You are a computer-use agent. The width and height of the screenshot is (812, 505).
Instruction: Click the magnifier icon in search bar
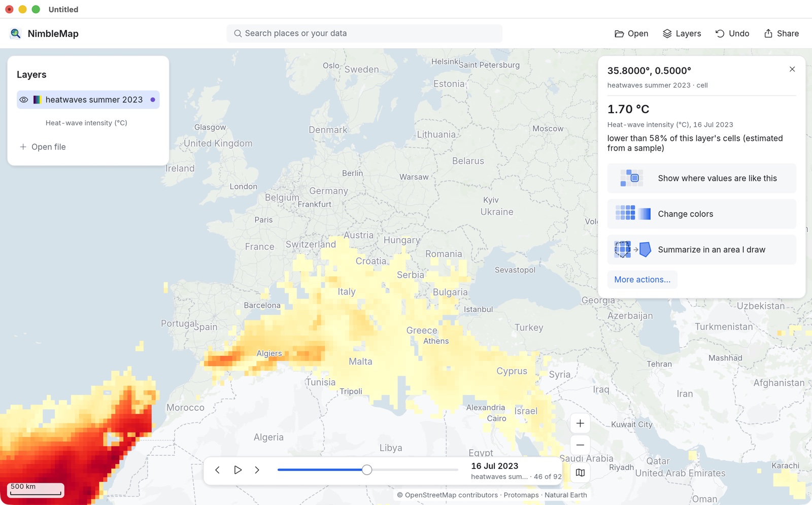pos(238,33)
